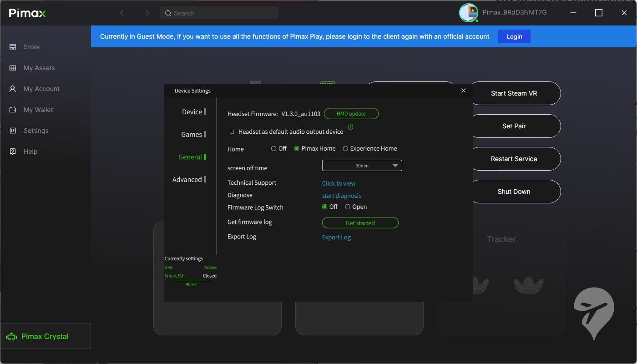Click the start diagnosis link

pyautogui.click(x=341, y=196)
